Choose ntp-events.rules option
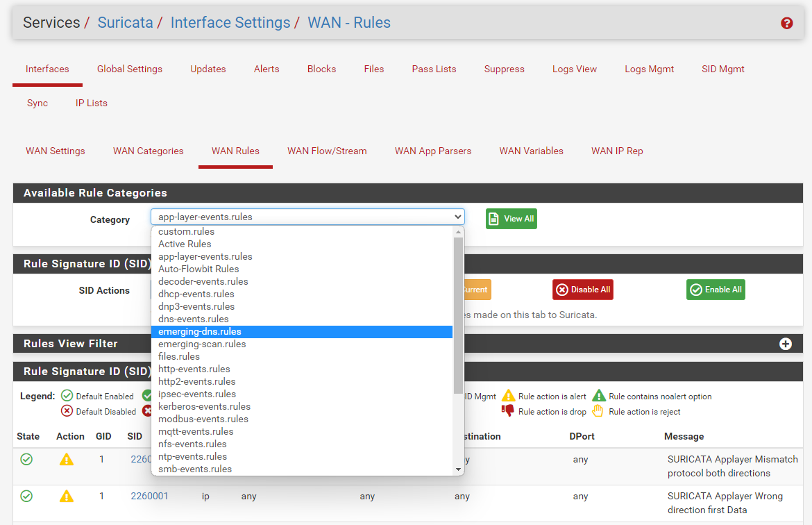This screenshot has height=525, width=812. (302, 456)
